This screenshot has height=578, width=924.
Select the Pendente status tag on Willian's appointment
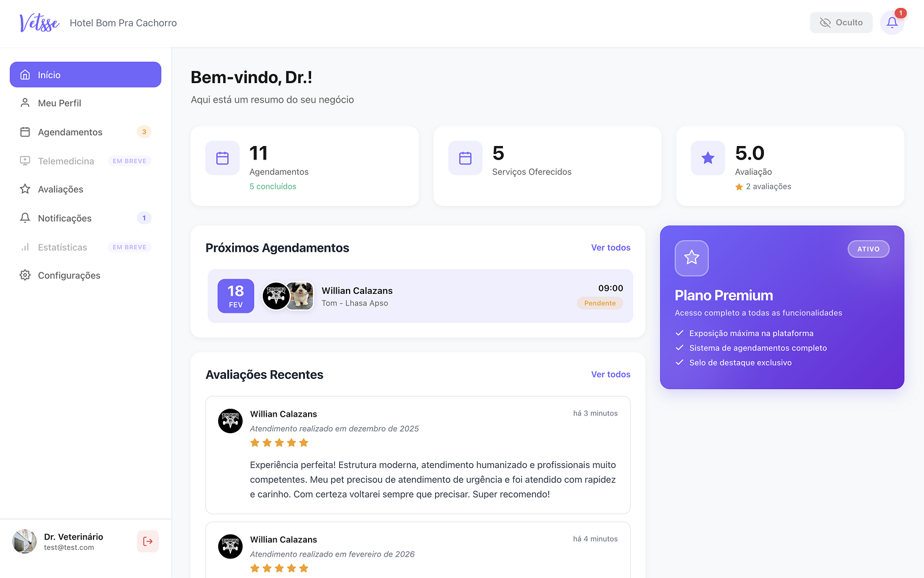click(x=600, y=302)
